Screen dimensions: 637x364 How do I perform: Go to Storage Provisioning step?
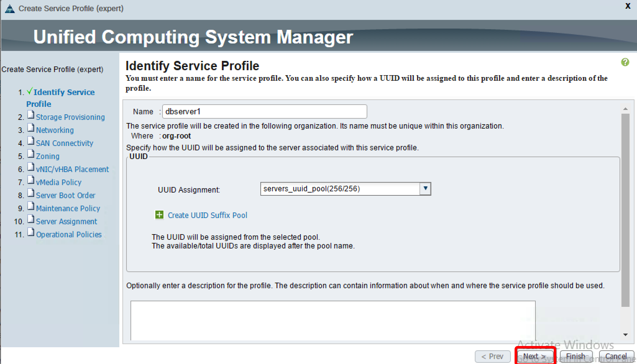click(70, 117)
